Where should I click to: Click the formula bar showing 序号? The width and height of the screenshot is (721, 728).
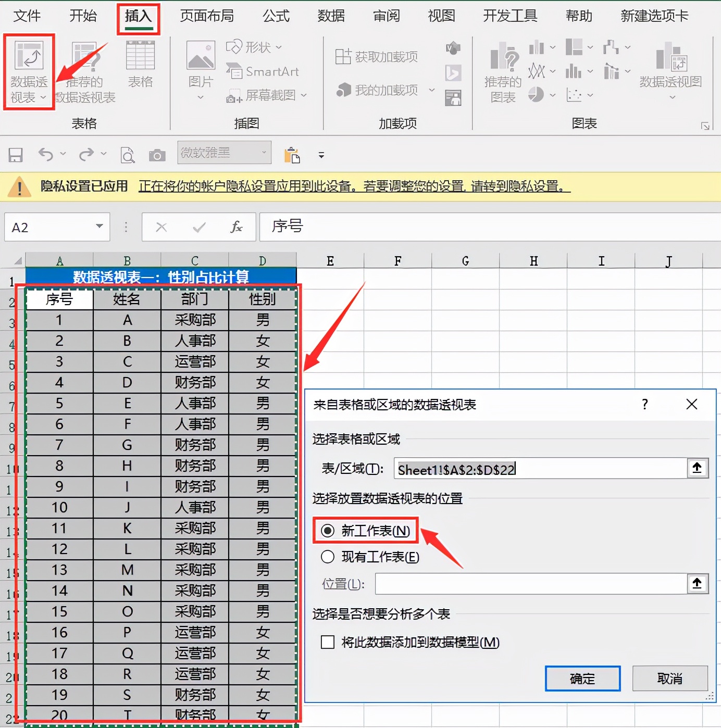click(490, 227)
